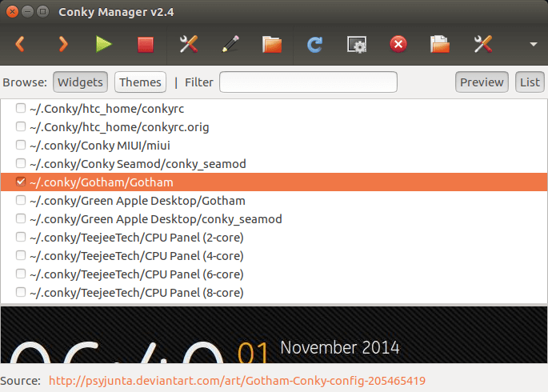Open edit text file pencil icon

pos(230,45)
